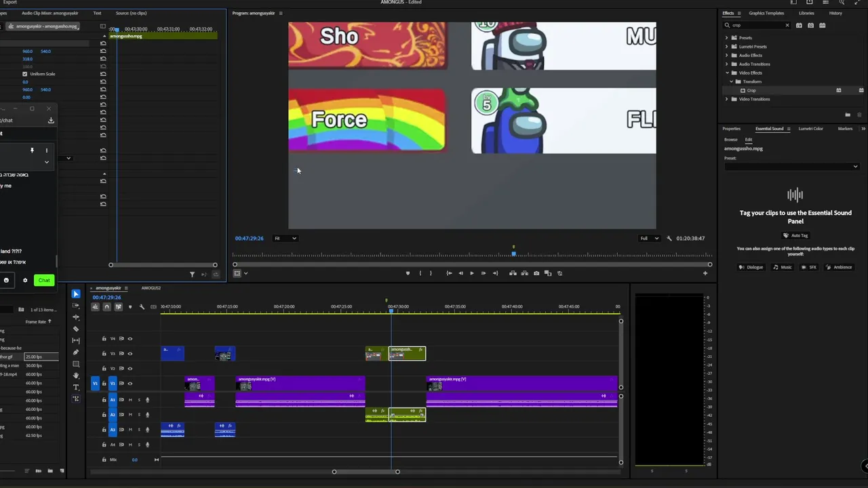
Task: Expand the Presets folder in Effects
Action: (726, 38)
